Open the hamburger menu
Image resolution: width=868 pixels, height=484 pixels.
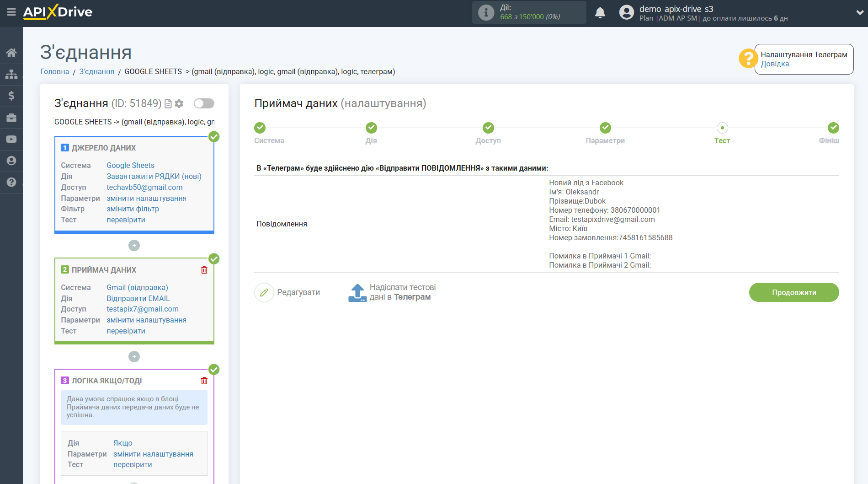11,12
